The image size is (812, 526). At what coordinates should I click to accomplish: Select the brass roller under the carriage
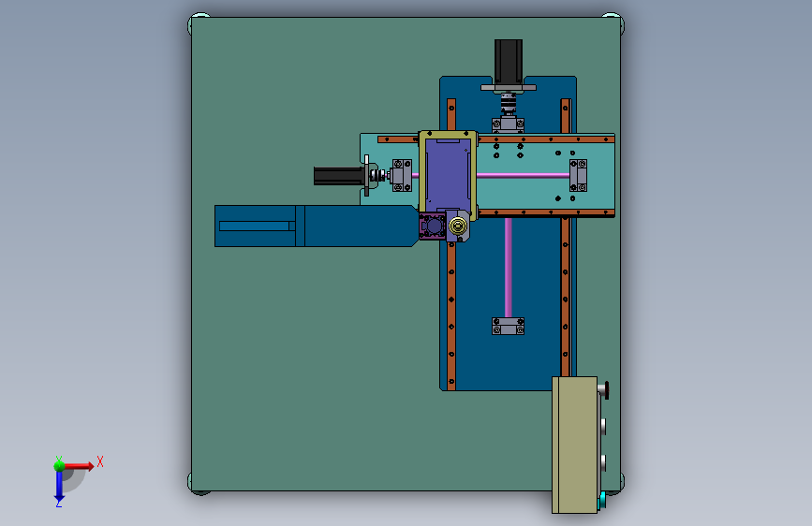click(x=458, y=226)
